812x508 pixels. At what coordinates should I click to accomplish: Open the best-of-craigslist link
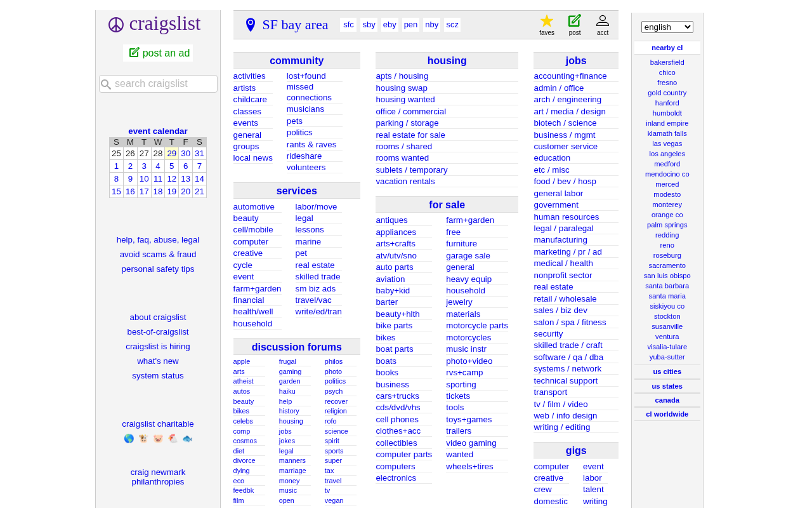(157, 331)
